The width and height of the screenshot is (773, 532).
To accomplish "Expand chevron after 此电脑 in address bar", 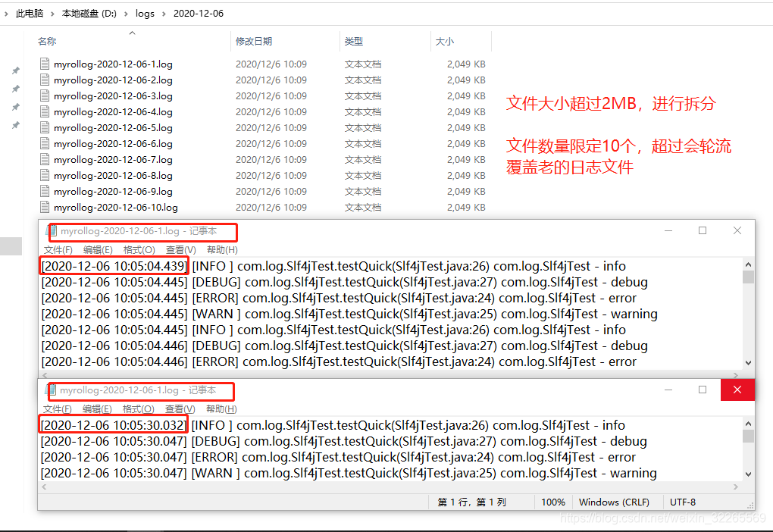I will pos(52,14).
